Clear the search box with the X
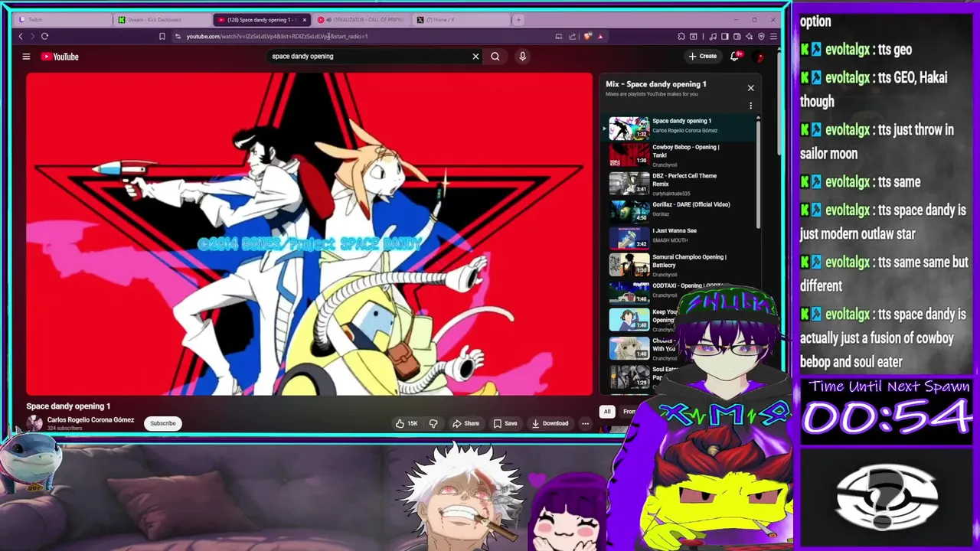The width and height of the screenshot is (980, 551). [x=475, y=56]
